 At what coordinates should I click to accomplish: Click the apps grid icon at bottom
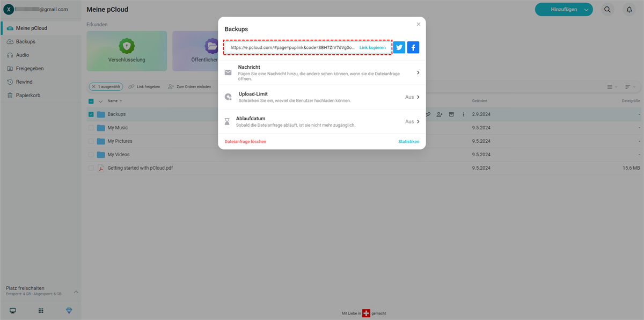pyautogui.click(x=41, y=310)
